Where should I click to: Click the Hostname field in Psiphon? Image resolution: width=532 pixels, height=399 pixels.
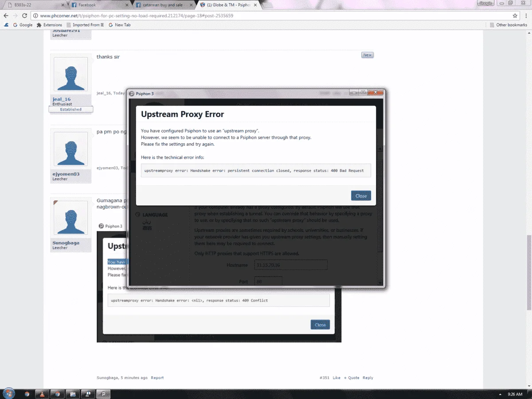pos(291,265)
